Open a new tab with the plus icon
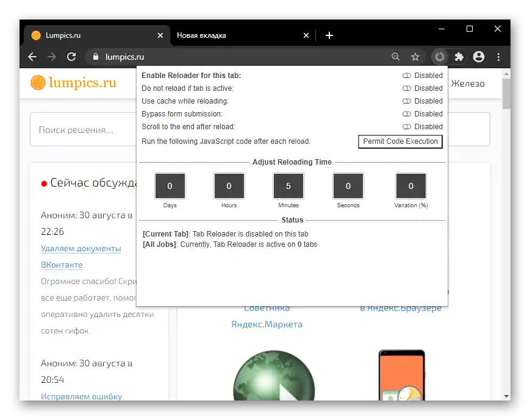530x420 pixels. coord(329,35)
